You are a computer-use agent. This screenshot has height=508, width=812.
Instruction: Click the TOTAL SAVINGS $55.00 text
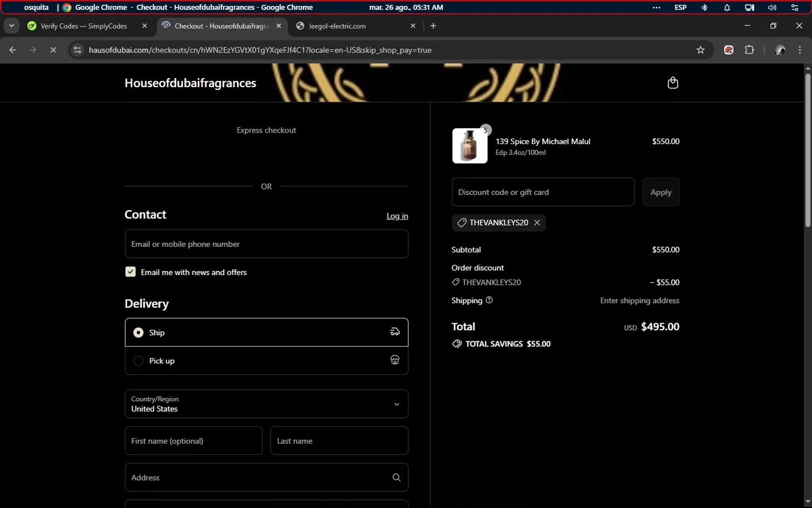[x=508, y=344]
